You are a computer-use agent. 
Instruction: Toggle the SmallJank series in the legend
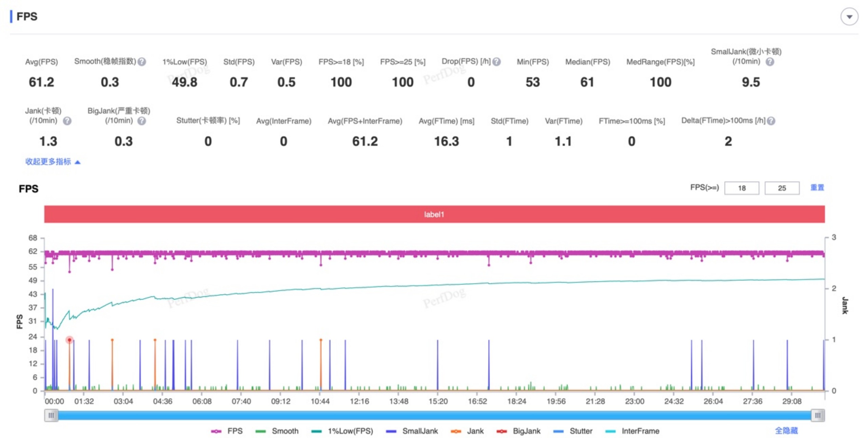pyautogui.click(x=412, y=431)
